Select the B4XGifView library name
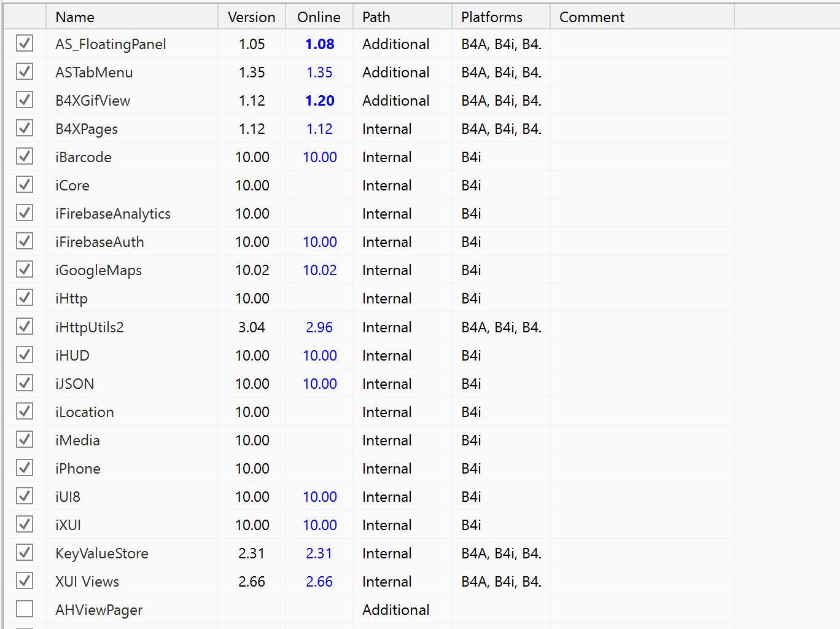The width and height of the screenshot is (840, 629). click(x=93, y=101)
